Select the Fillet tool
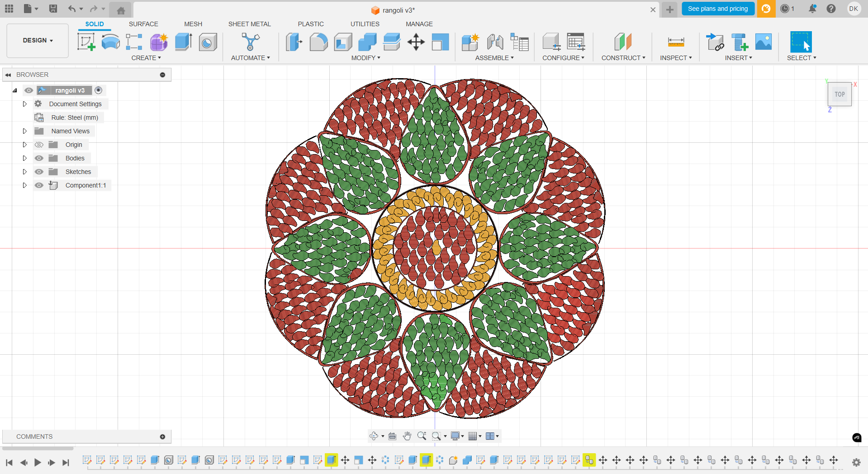 tap(318, 42)
